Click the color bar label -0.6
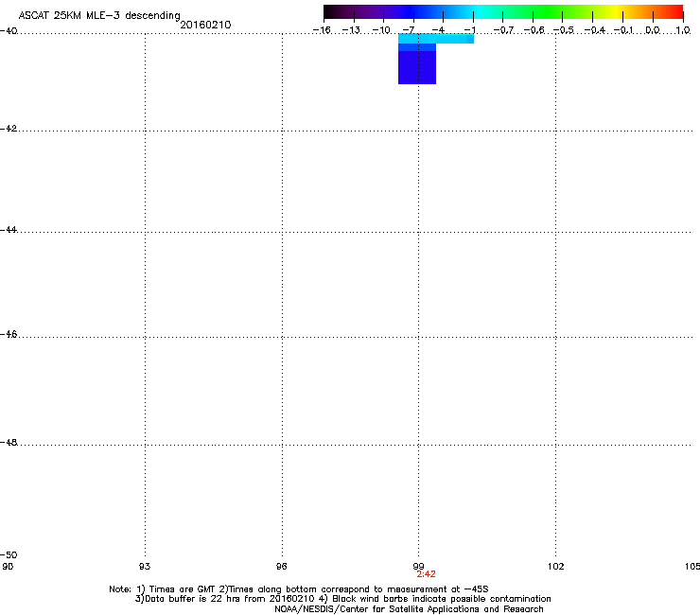 [x=534, y=30]
